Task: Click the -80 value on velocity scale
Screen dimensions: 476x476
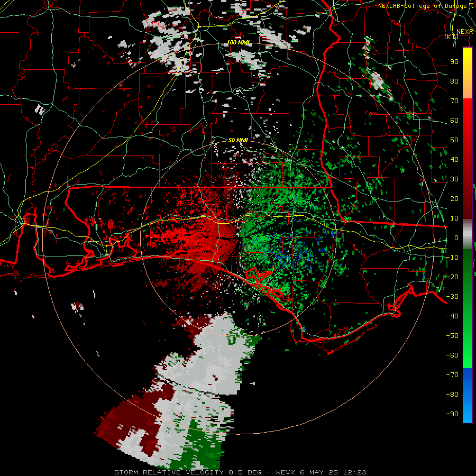Action: (452, 395)
